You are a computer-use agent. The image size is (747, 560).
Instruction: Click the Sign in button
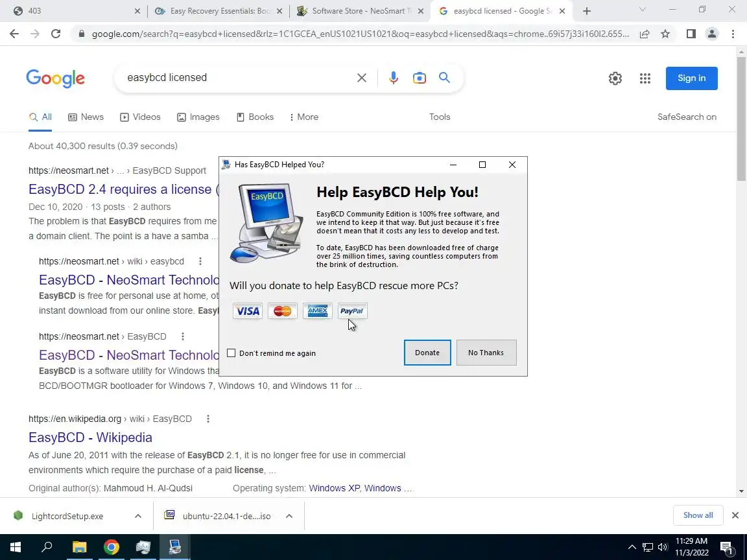(692, 78)
